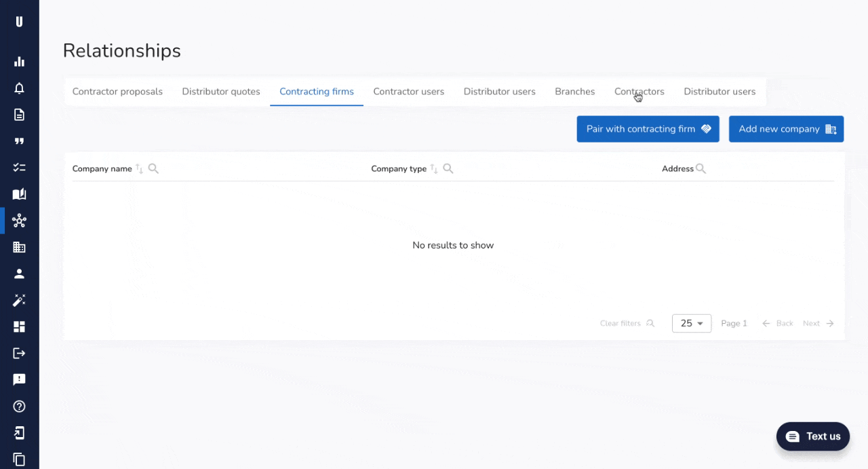
Task: Expand the 25 rows-per-page dropdown
Action: [x=691, y=324]
